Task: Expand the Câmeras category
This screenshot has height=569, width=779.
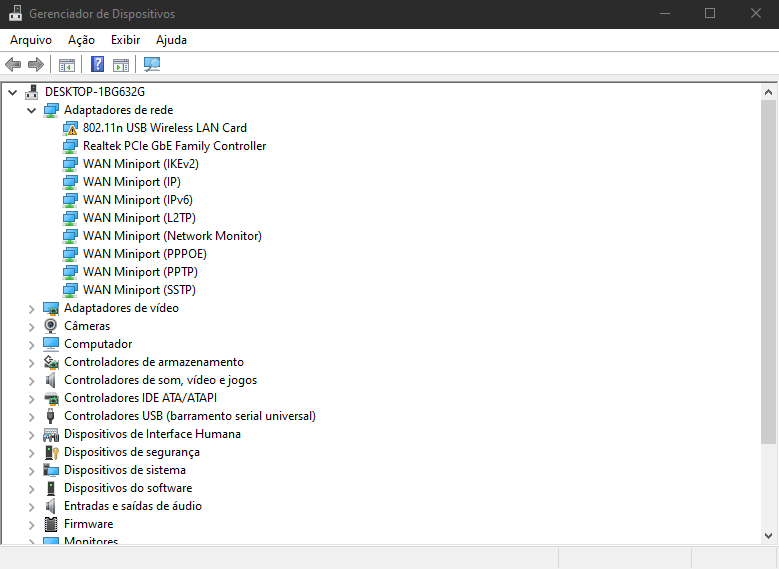Action: [x=31, y=326]
